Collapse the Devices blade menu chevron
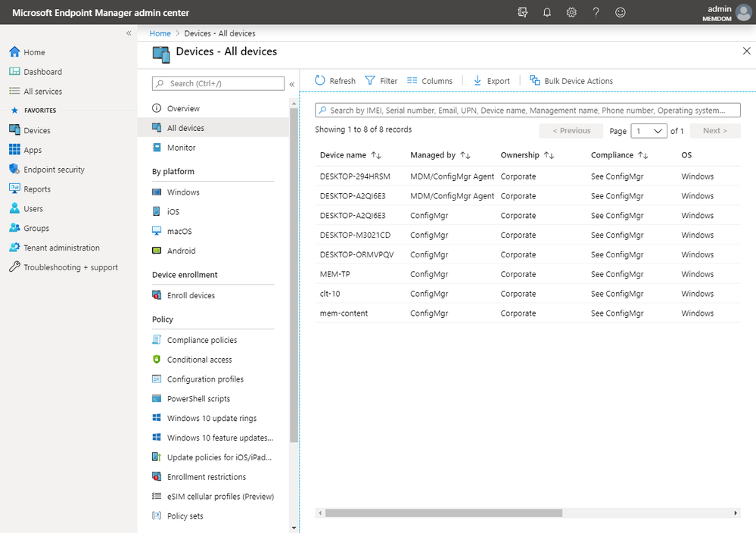This screenshot has height=533, width=756. (x=291, y=84)
